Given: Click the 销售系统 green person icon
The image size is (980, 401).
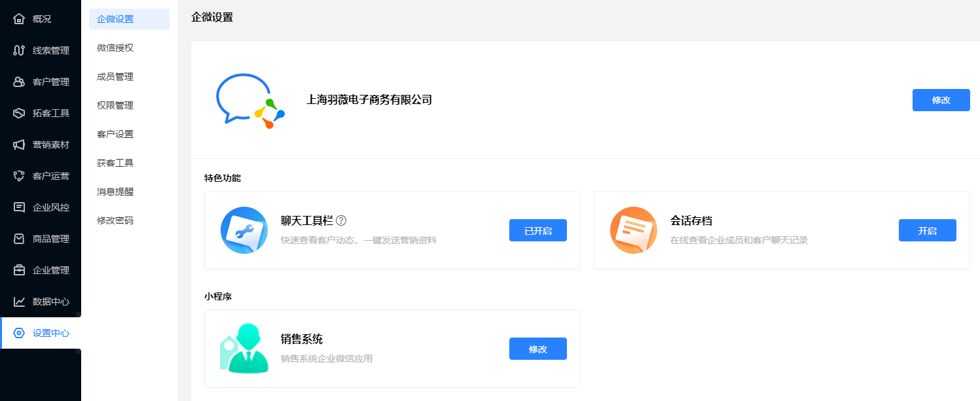Looking at the screenshot, I should 244,349.
